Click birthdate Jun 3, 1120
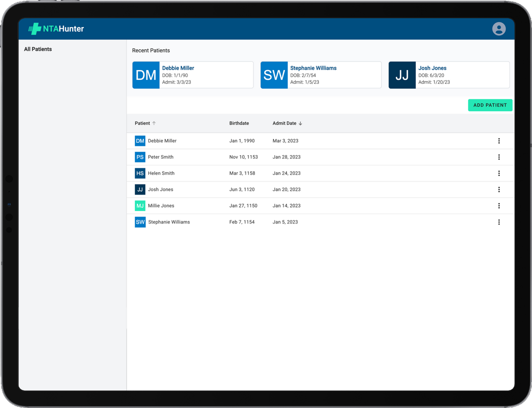Image resolution: width=532 pixels, height=408 pixels. click(x=242, y=190)
